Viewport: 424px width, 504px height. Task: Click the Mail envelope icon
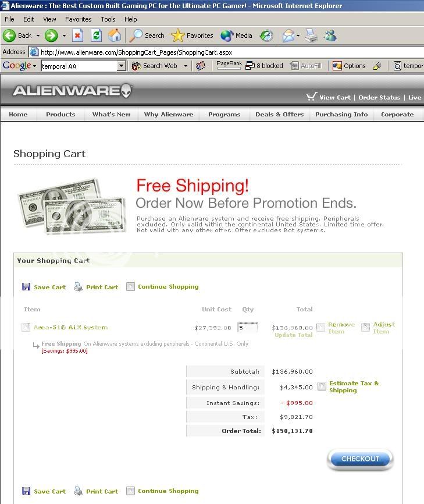click(x=288, y=36)
